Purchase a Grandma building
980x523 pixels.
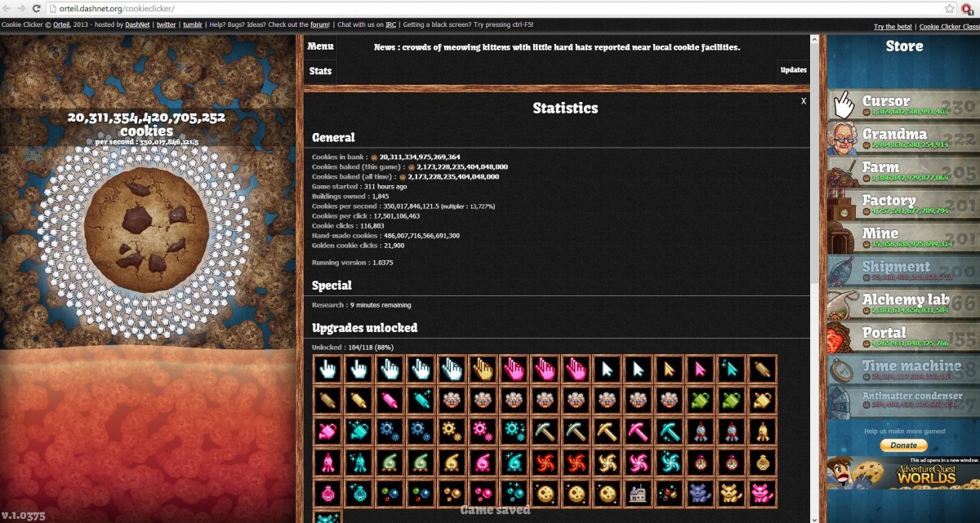pyautogui.click(x=903, y=138)
